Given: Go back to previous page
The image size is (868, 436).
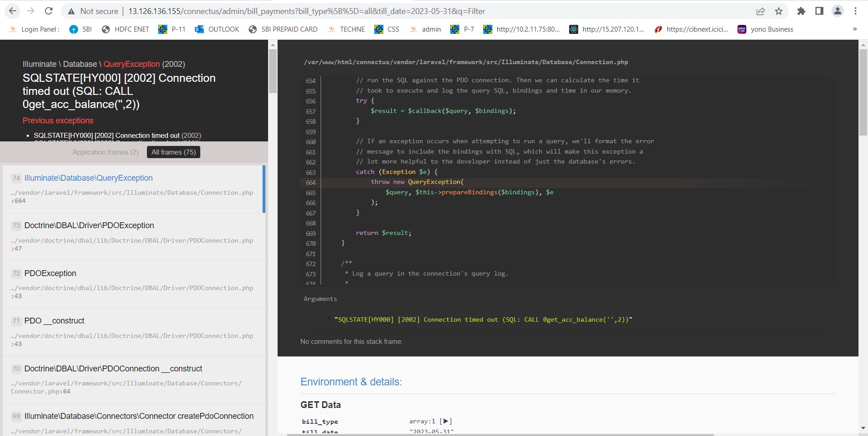Looking at the screenshot, I should pyautogui.click(x=13, y=11).
